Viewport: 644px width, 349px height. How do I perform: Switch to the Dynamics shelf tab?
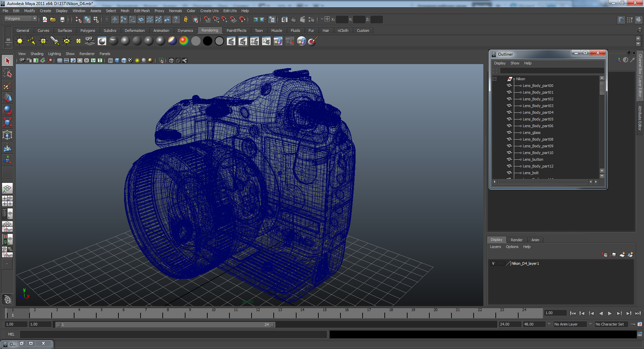point(185,31)
